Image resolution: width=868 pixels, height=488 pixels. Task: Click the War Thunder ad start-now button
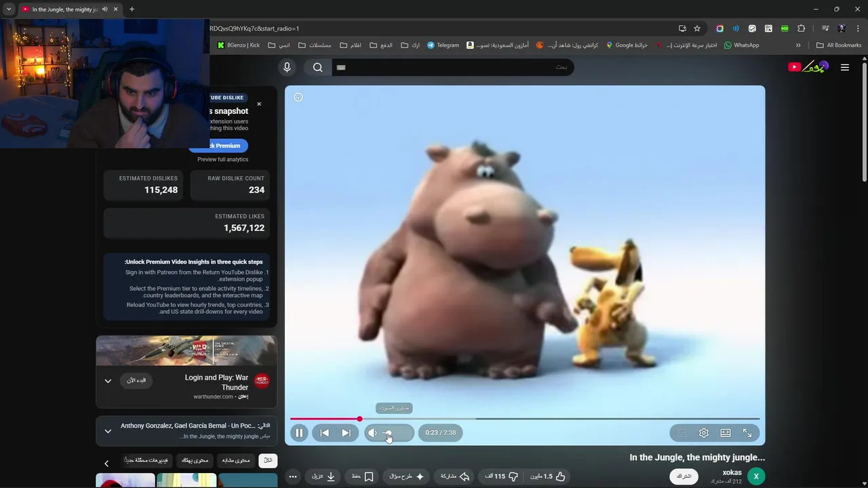tap(136, 380)
